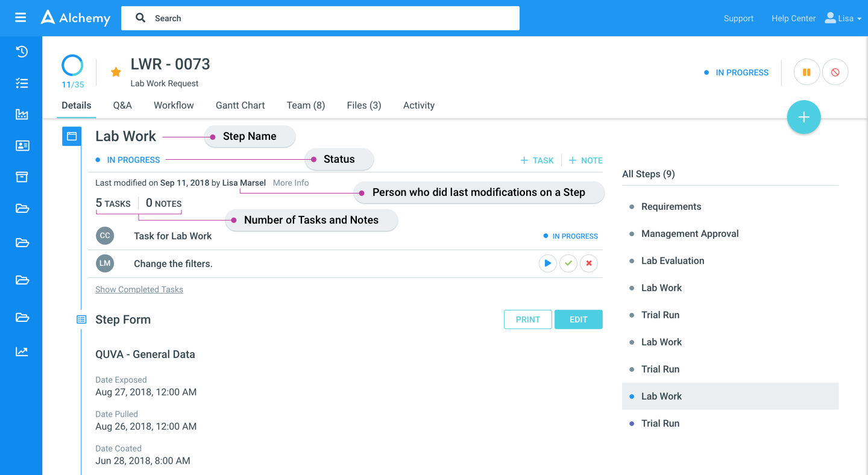Click the 11/35 progress circle

point(72,65)
